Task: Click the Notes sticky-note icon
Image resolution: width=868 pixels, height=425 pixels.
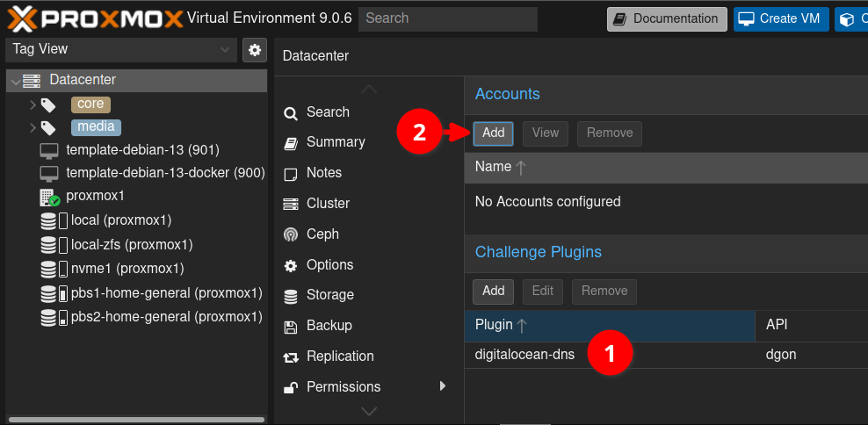Action: tap(291, 175)
